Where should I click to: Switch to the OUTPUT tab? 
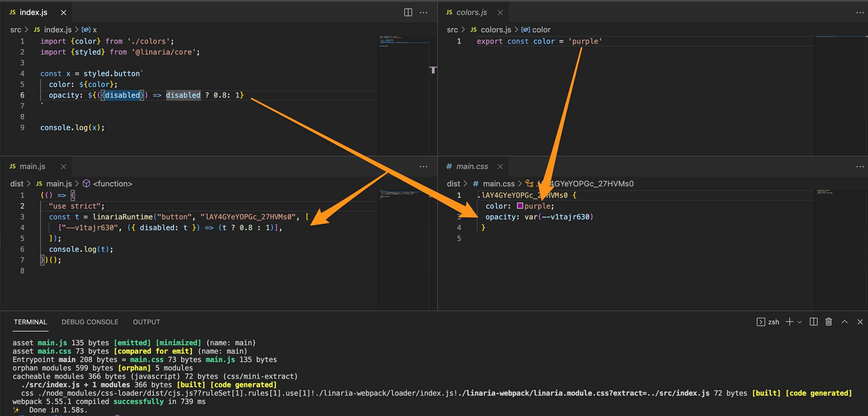[x=146, y=322]
